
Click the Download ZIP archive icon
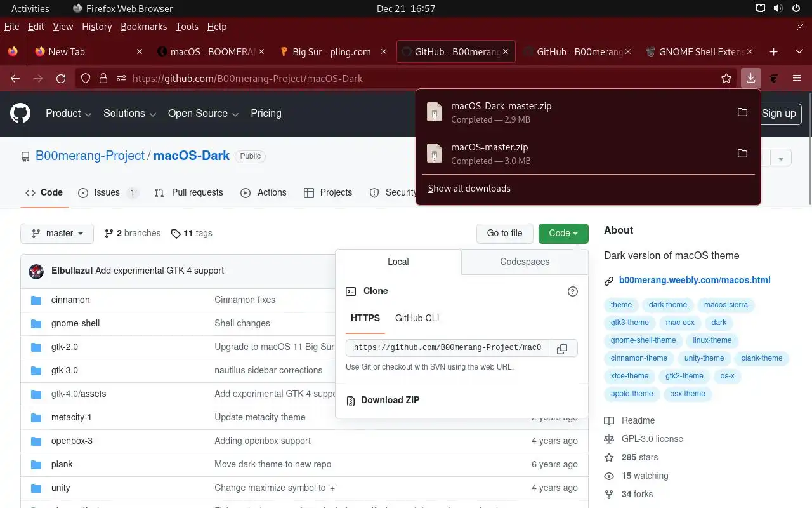point(350,401)
